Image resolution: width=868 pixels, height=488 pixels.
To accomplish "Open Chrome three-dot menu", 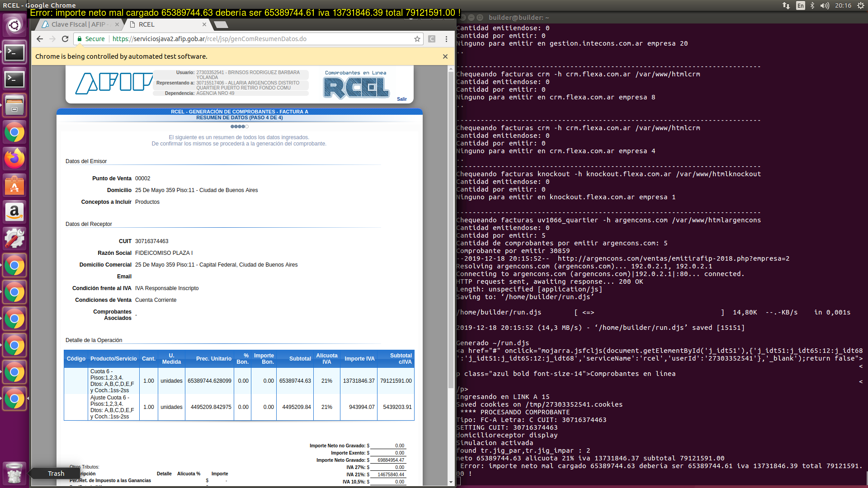I will click(x=446, y=39).
